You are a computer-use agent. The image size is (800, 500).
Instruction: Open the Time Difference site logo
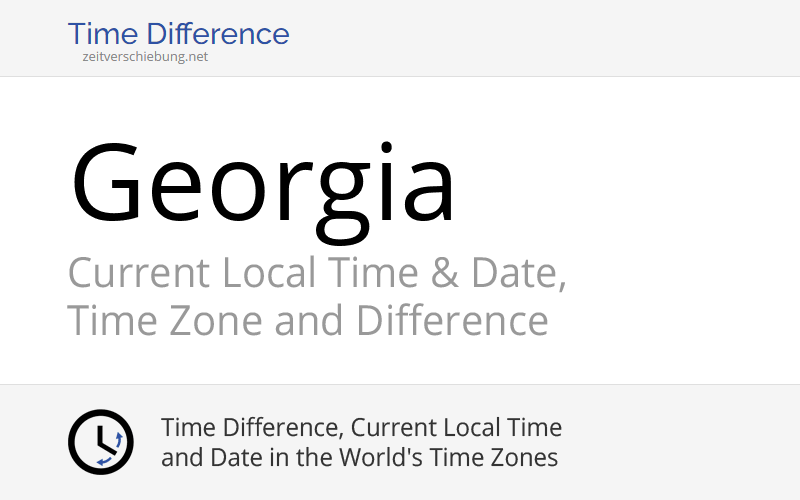pos(178,34)
